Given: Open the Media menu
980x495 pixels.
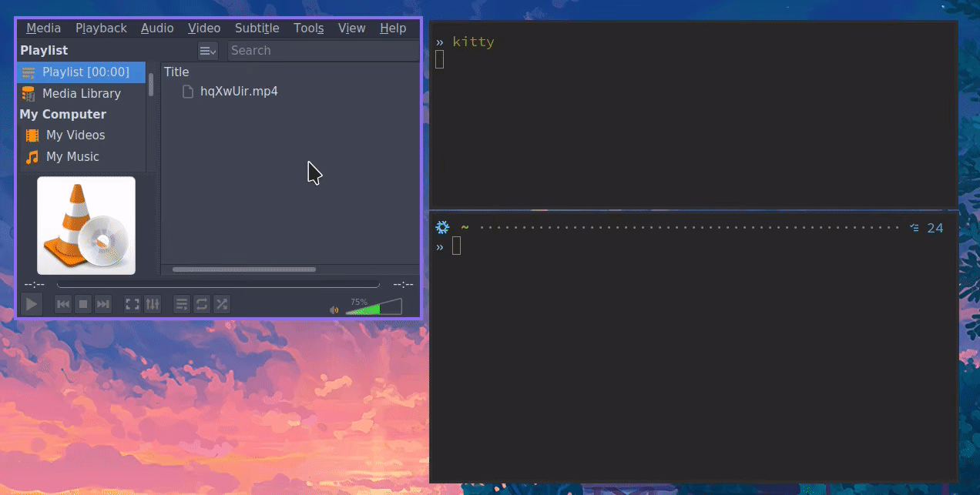Looking at the screenshot, I should pyautogui.click(x=43, y=28).
